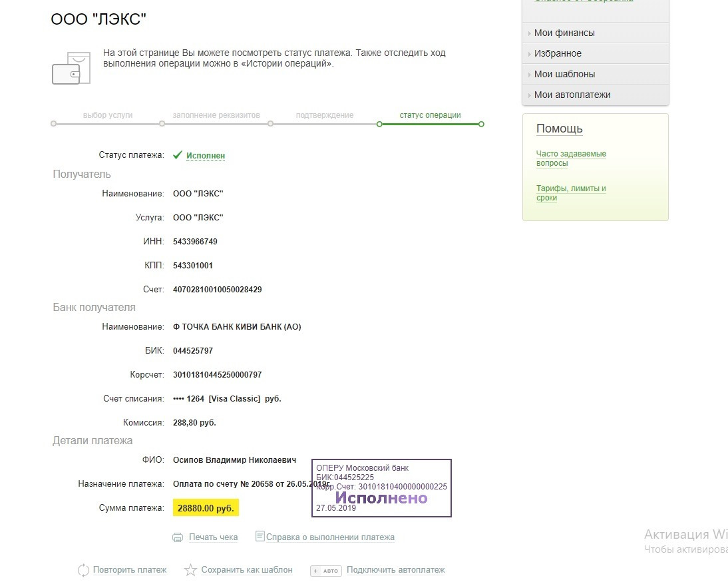Open the Тарифы, лимиты и сроки link
Viewport: 728px width, 588px height.
[x=571, y=192]
